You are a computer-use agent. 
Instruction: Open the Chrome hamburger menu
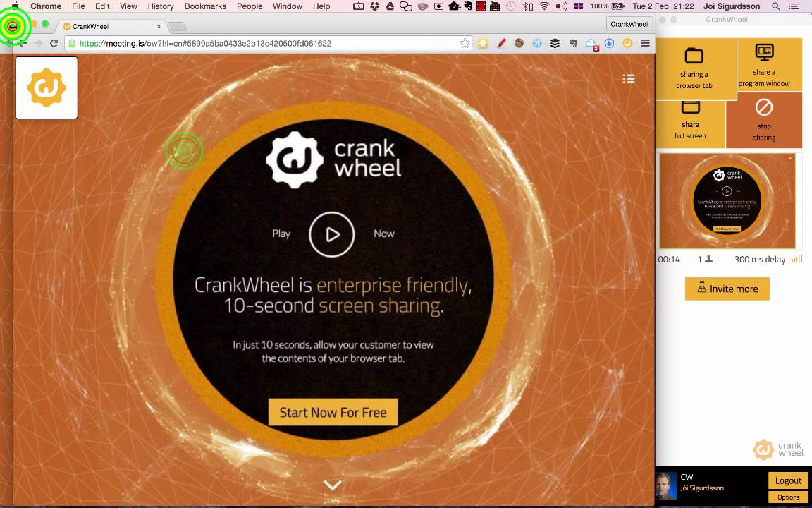coord(645,44)
